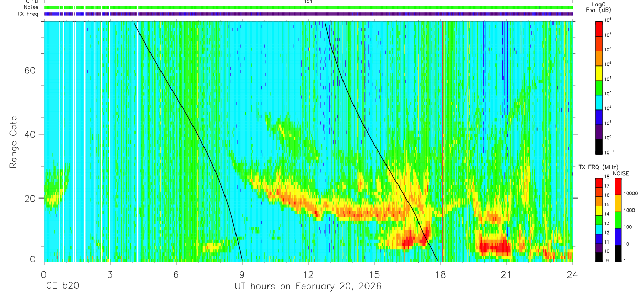Select the green segment of the NOISE colorbar
The width and height of the screenshot is (644, 297).
tap(618, 219)
